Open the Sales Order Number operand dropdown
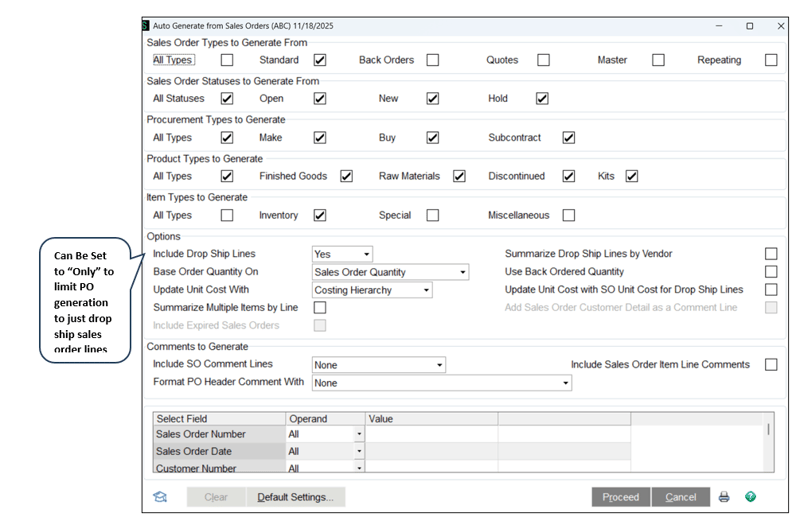Screen dimensions: 800x521 (359, 435)
